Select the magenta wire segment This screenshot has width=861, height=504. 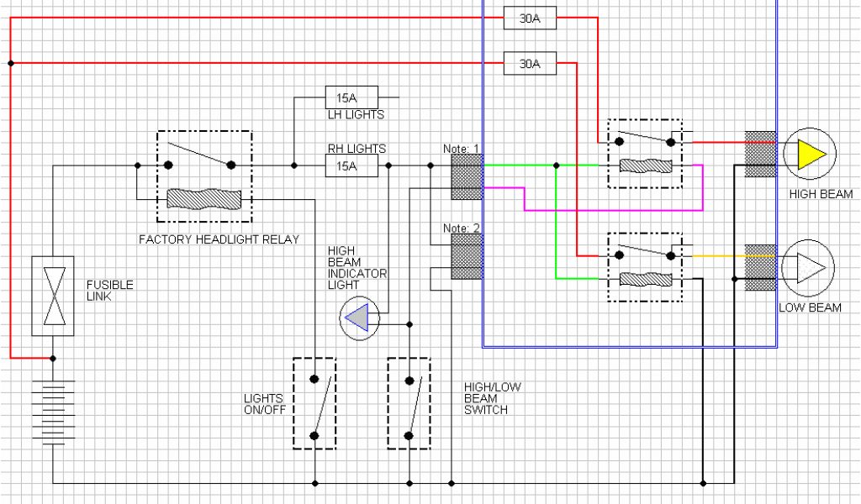tap(614, 210)
